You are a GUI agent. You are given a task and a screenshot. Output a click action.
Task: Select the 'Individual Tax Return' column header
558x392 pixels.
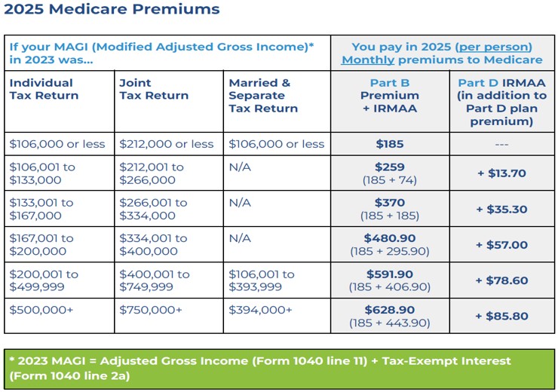pos(60,101)
